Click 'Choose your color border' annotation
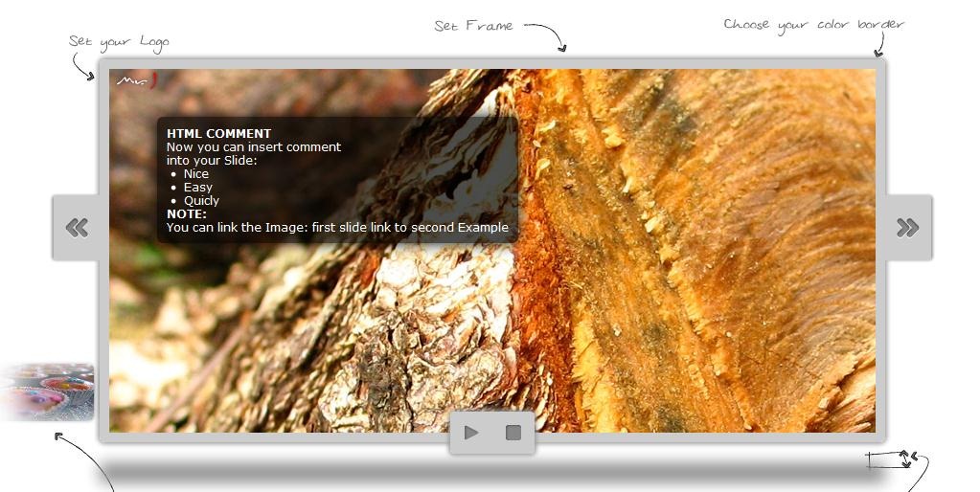The width and height of the screenshot is (980, 492). [813, 26]
